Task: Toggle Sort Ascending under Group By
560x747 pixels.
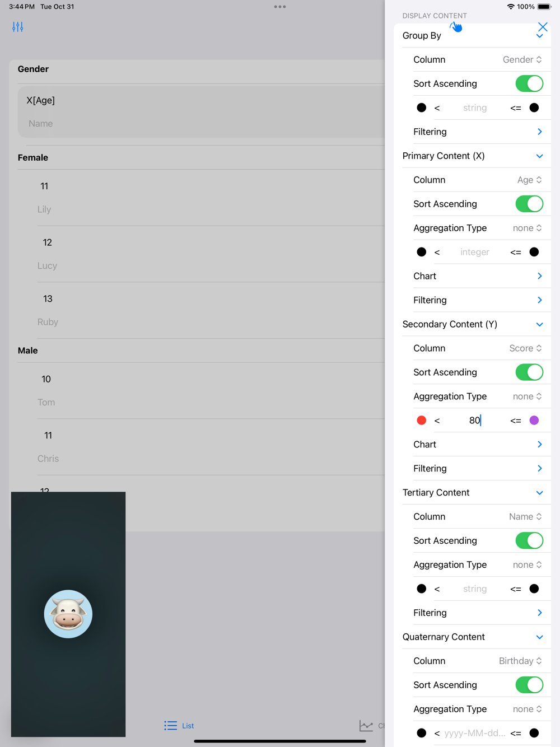Action: 529,83
